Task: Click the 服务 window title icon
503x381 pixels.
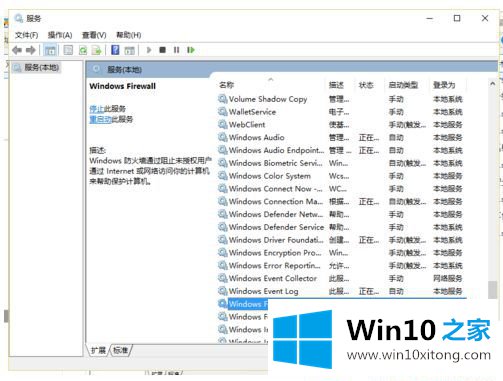Action: [x=19, y=18]
